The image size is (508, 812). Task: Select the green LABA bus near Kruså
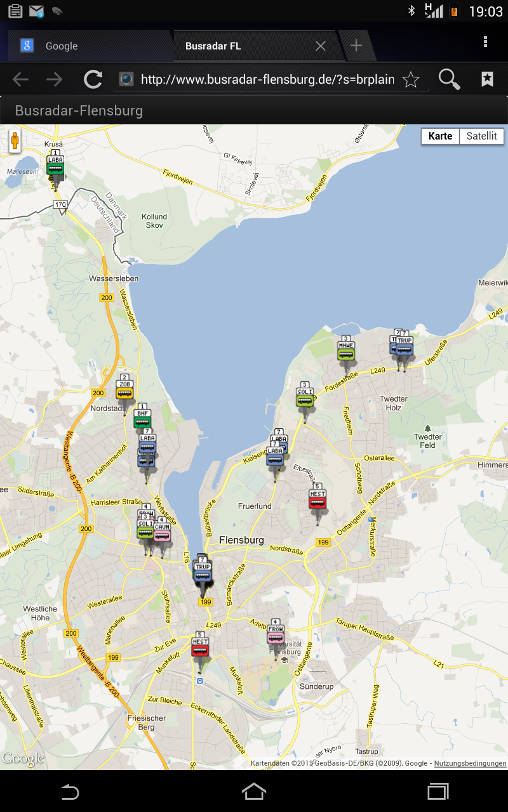55,166
